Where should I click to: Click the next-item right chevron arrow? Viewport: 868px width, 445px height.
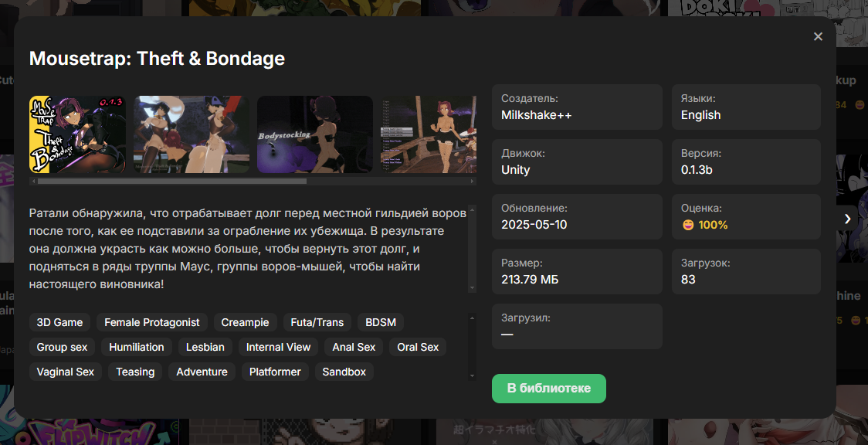point(847,219)
